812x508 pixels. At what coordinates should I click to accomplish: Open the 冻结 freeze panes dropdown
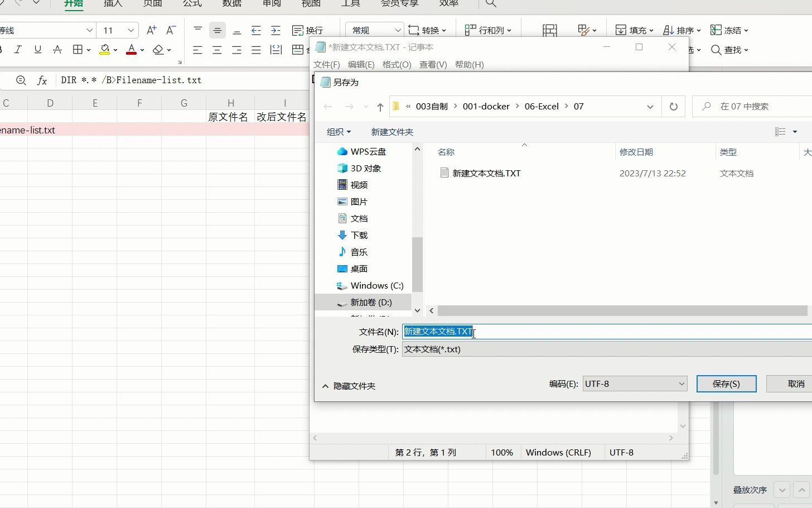[729, 30]
